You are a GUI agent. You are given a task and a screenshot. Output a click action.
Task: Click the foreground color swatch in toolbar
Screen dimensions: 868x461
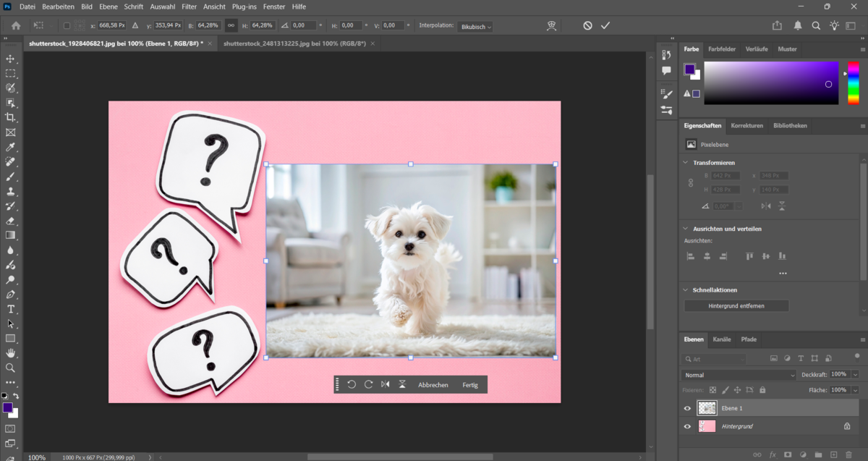pos(7,407)
